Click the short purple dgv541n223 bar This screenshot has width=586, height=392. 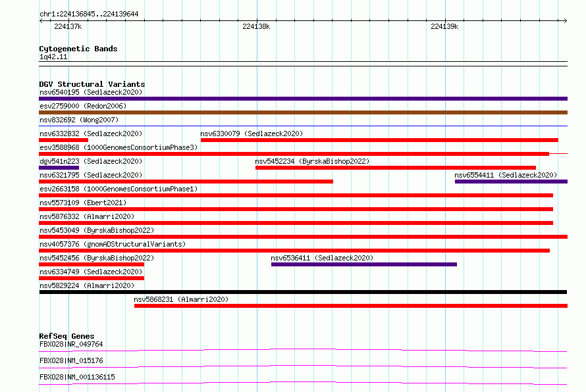point(59,168)
